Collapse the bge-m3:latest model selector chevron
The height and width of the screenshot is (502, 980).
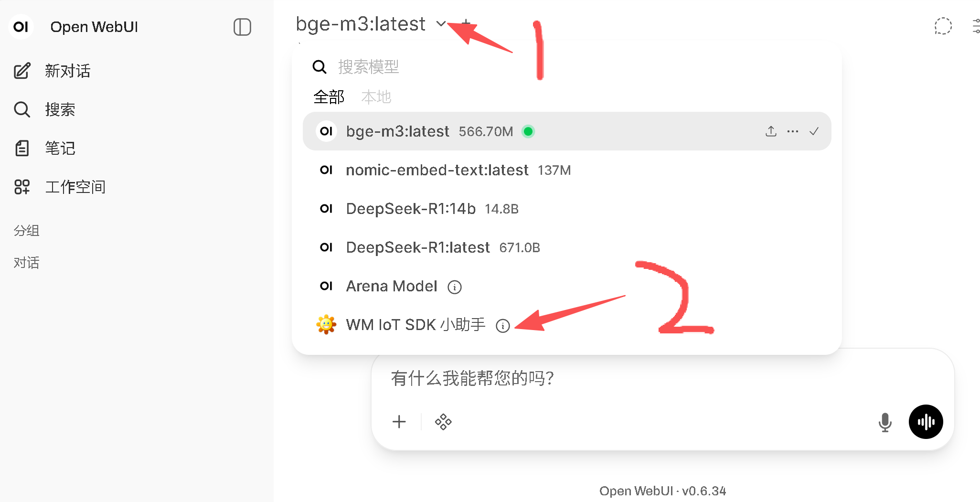(x=441, y=23)
